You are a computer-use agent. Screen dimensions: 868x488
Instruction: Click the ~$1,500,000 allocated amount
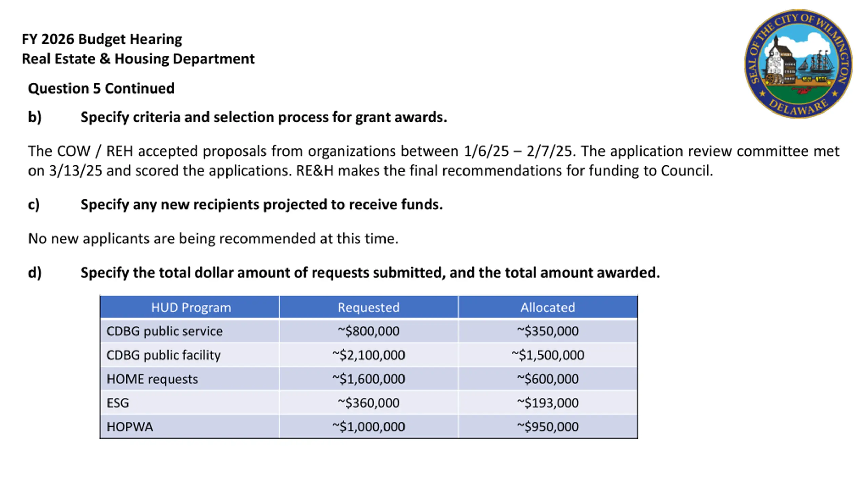[x=548, y=355]
